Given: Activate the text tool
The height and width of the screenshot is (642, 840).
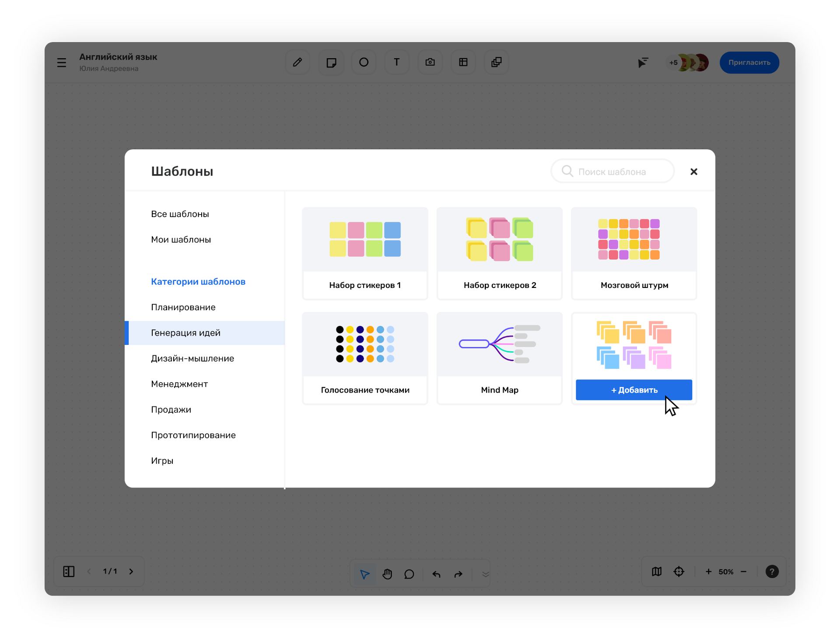Looking at the screenshot, I should pyautogui.click(x=396, y=63).
